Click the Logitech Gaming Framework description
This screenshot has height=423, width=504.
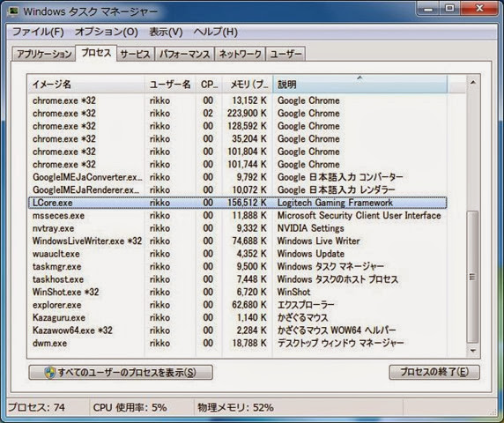coord(335,203)
